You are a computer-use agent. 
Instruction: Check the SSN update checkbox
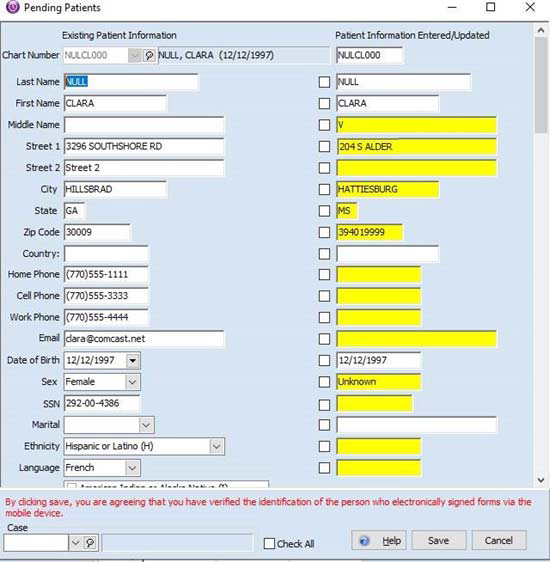(x=324, y=405)
